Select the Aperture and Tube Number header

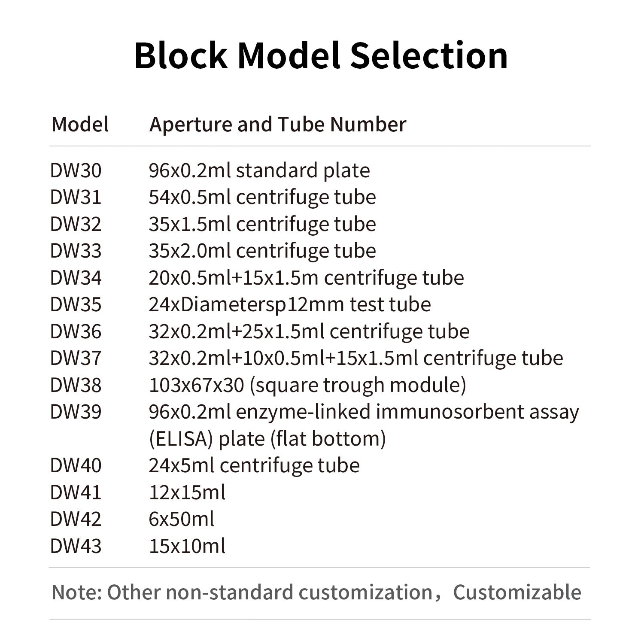pyautogui.click(x=277, y=125)
